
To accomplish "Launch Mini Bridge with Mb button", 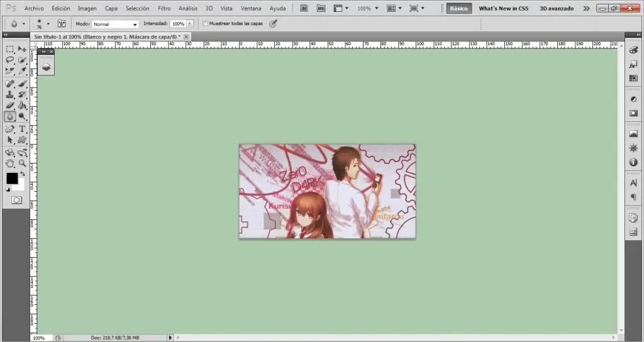I will [x=321, y=8].
